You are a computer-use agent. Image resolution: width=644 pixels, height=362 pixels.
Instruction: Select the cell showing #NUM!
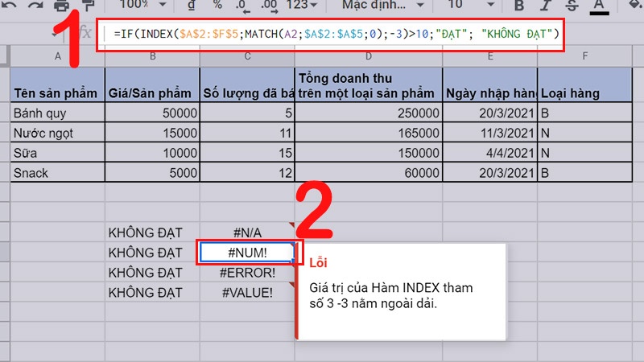248,252
